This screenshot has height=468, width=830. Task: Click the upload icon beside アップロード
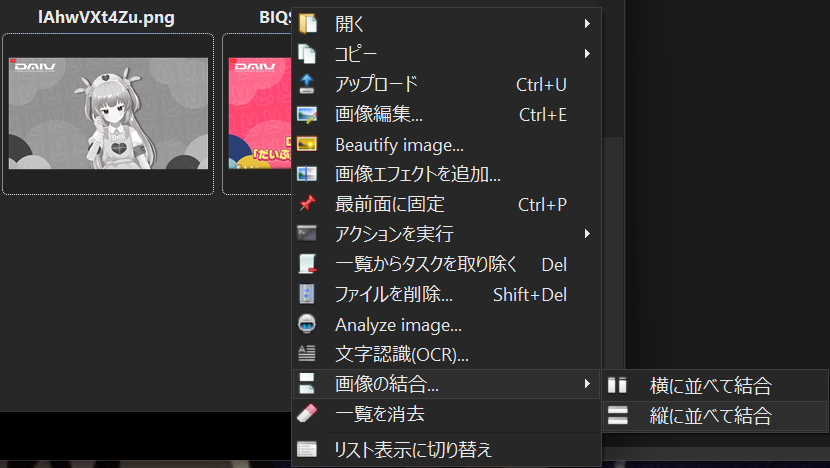308,84
